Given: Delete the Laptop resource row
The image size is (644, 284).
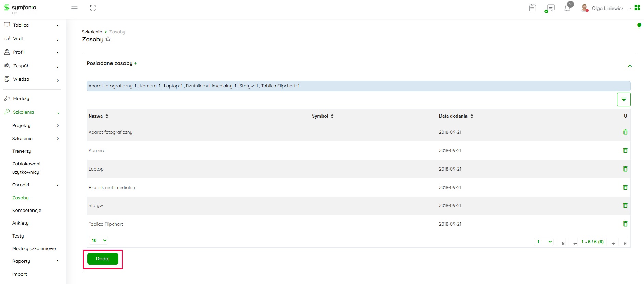Looking at the screenshot, I should click(625, 169).
